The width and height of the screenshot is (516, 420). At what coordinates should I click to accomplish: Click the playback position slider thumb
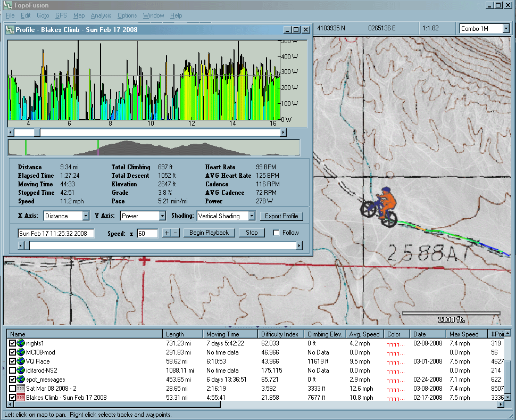[27, 246]
